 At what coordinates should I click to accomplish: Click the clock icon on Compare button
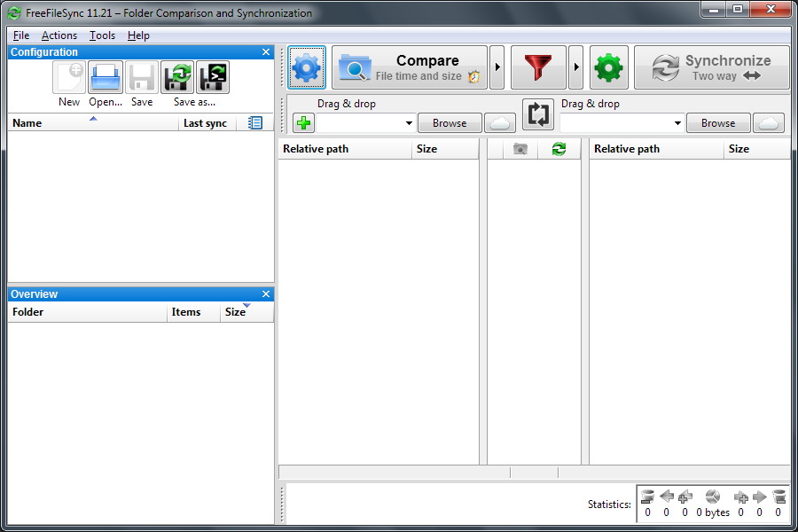coord(473,77)
